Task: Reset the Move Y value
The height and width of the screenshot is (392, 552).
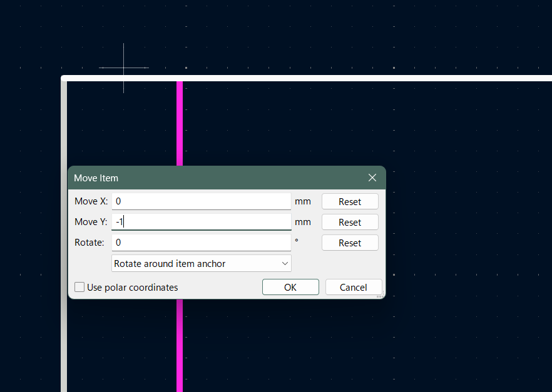Action: click(350, 222)
